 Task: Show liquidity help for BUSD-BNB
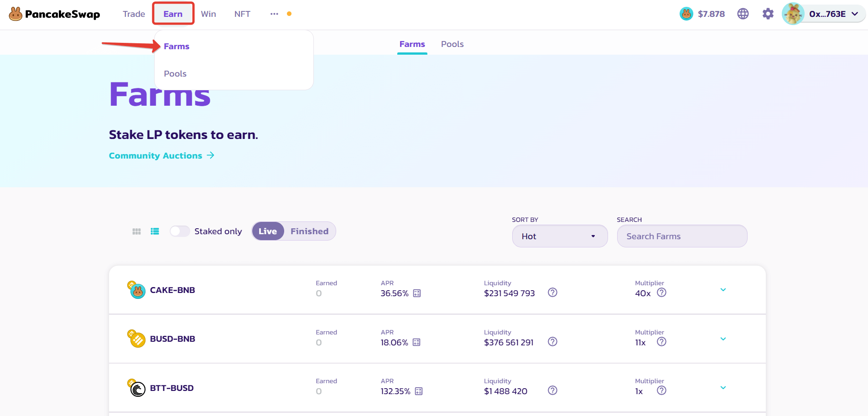[552, 342]
